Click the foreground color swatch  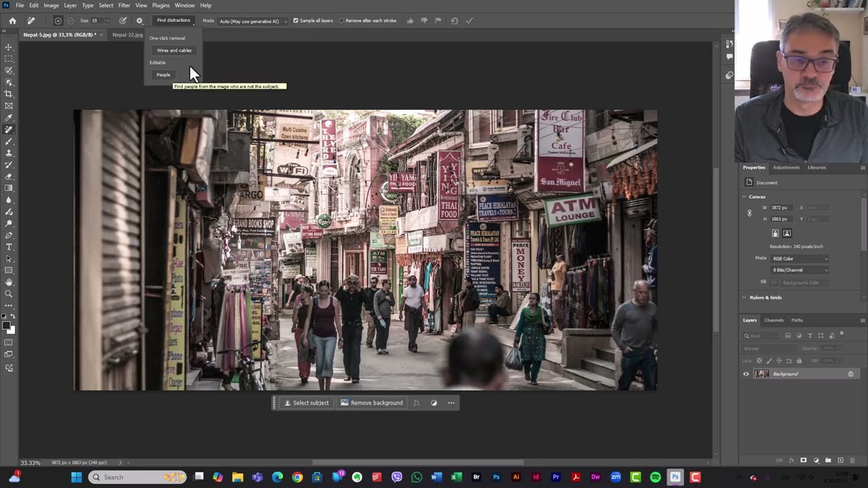pos(6,326)
